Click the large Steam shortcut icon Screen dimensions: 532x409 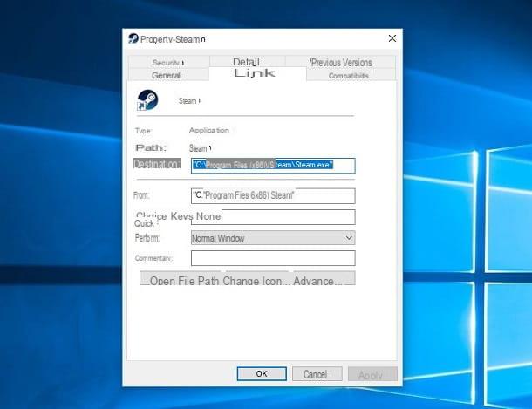[147, 100]
